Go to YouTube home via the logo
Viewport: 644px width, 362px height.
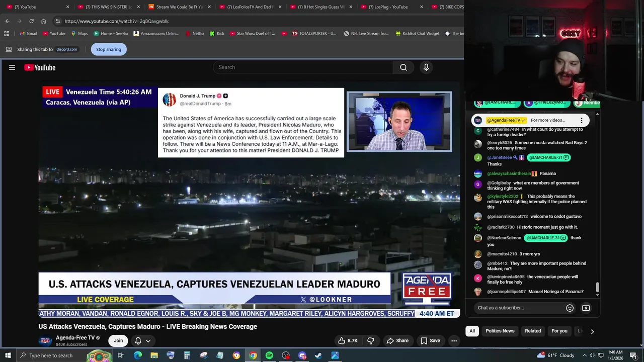(x=40, y=67)
